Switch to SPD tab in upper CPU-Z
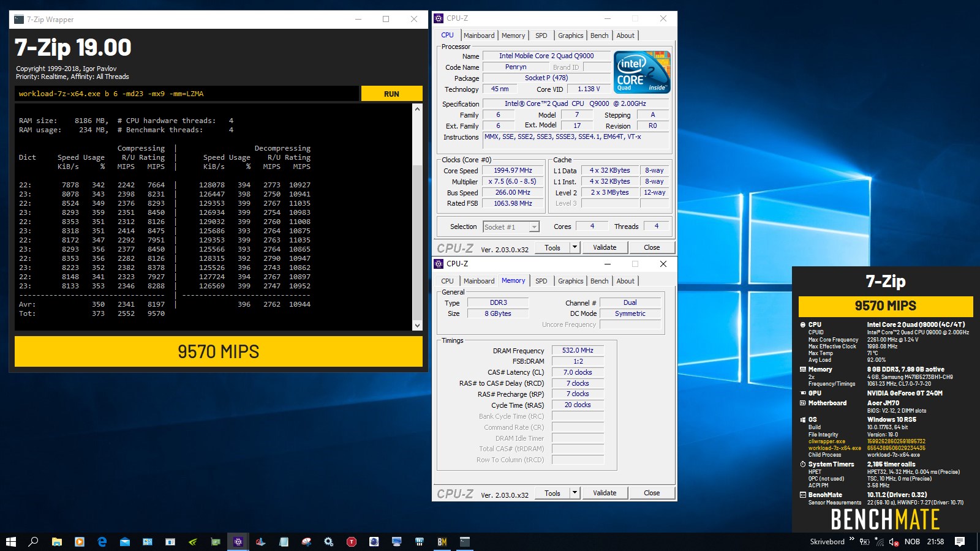The image size is (980, 551). 541,36
